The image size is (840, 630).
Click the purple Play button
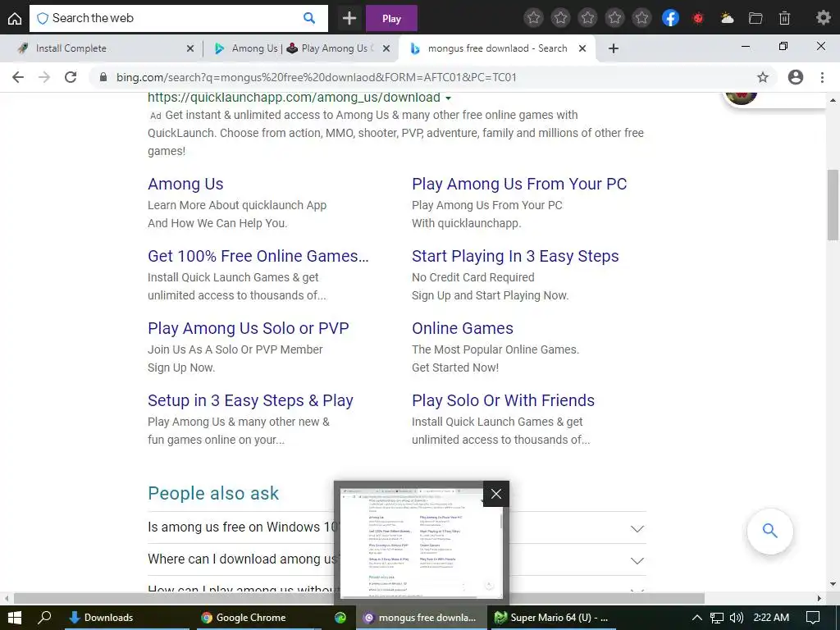pyautogui.click(x=391, y=18)
